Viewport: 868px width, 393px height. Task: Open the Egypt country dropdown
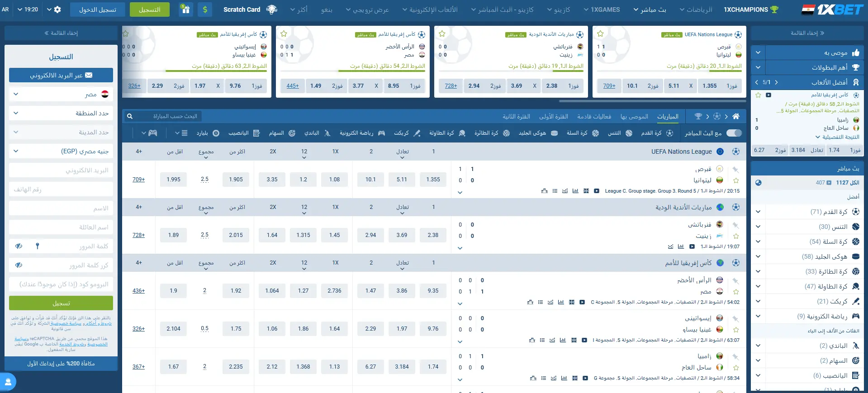pos(61,94)
